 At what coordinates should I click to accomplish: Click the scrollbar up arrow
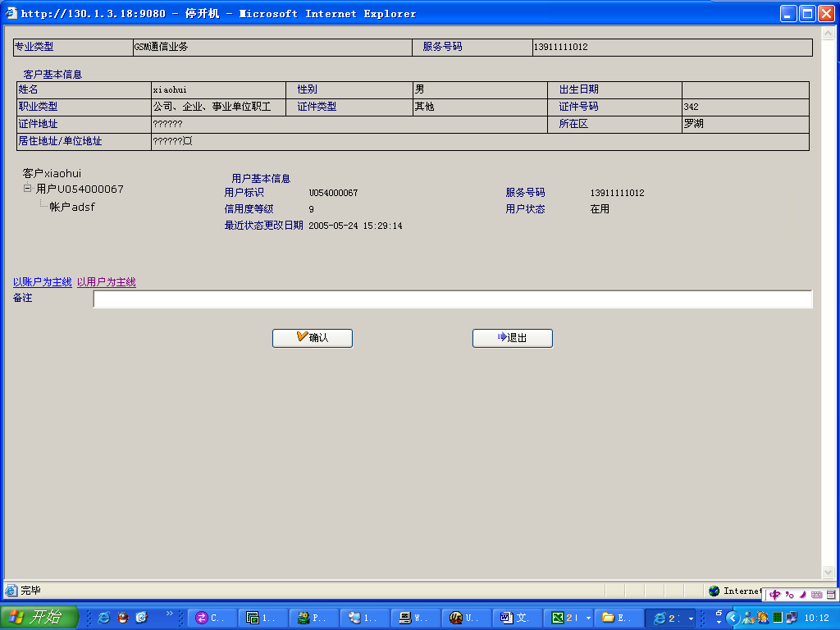click(828, 35)
